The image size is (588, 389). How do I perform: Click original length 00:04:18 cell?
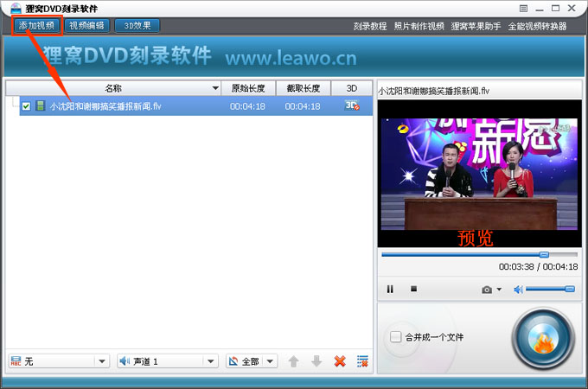click(x=247, y=106)
